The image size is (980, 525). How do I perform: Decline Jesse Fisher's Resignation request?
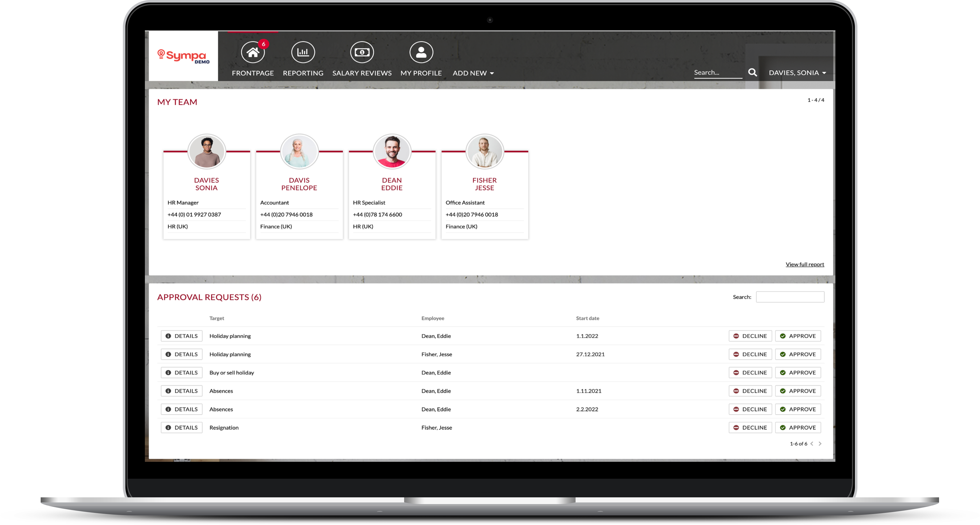750,427
